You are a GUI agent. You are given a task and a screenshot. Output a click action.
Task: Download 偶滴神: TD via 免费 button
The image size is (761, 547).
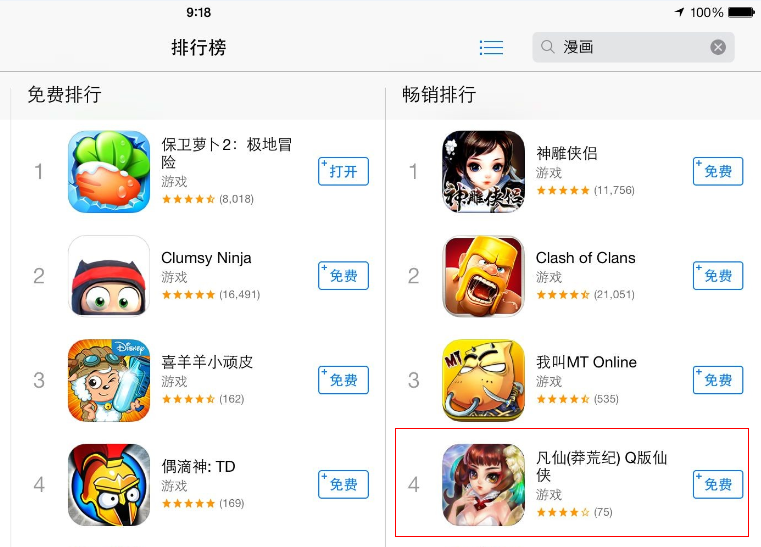(x=343, y=484)
